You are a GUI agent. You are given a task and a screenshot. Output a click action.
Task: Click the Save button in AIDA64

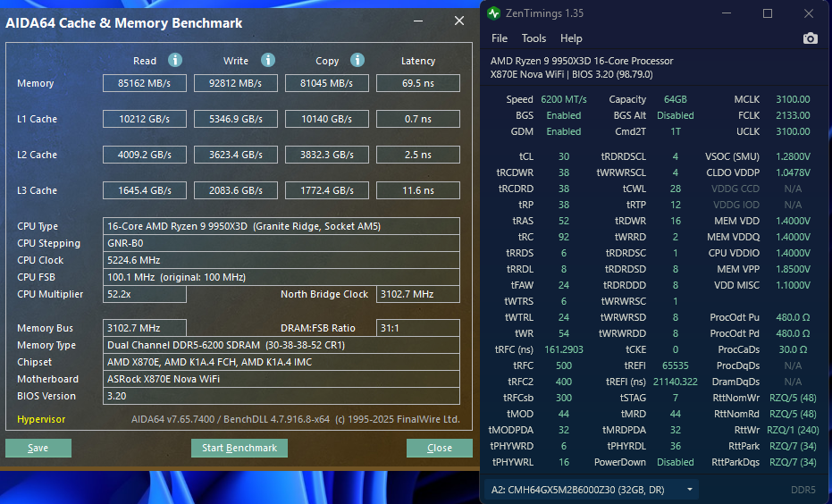pos(38,448)
